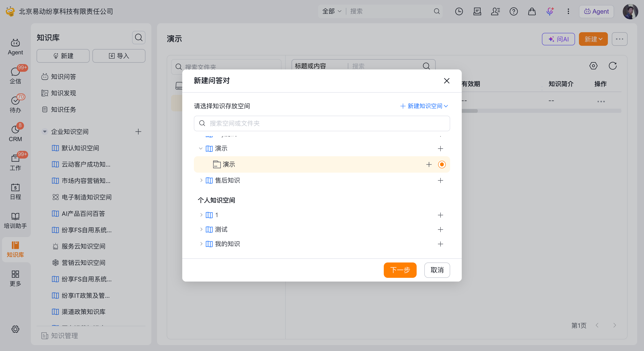Collapse the 企业知识空间 section triangle
This screenshot has width=644, height=351.
tap(44, 131)
